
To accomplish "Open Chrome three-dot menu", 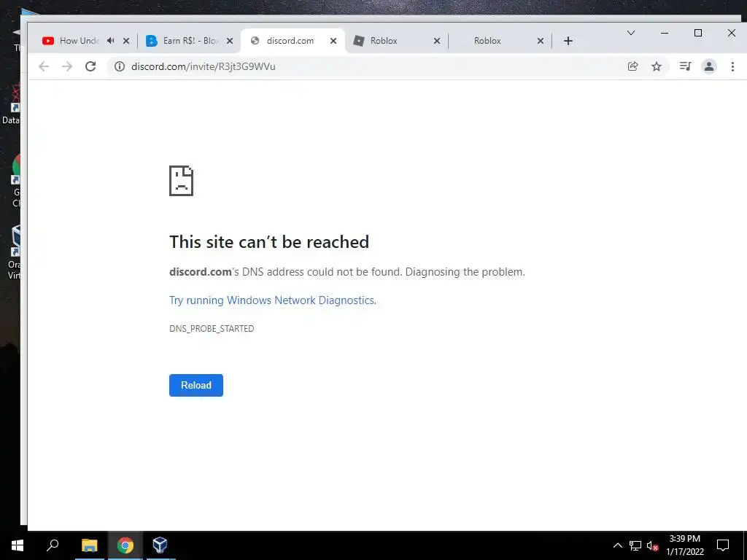I will [x=732, y=66].
